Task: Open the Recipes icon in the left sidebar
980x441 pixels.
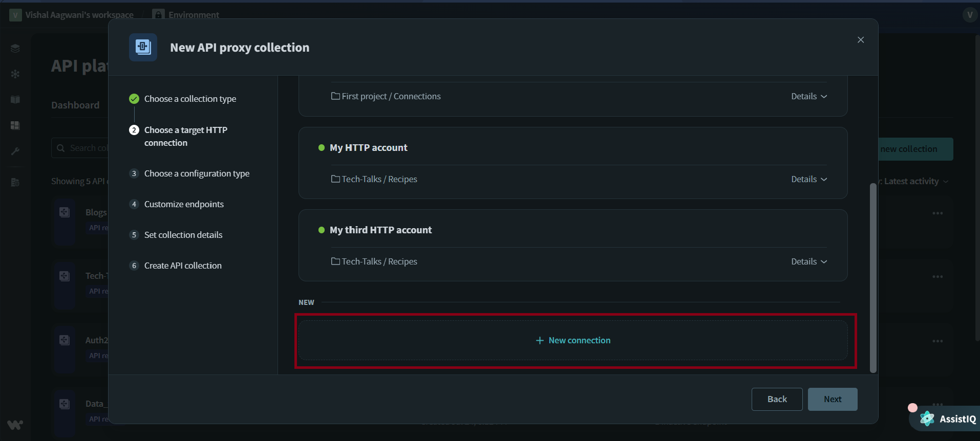Action: (x=15, y=48)
